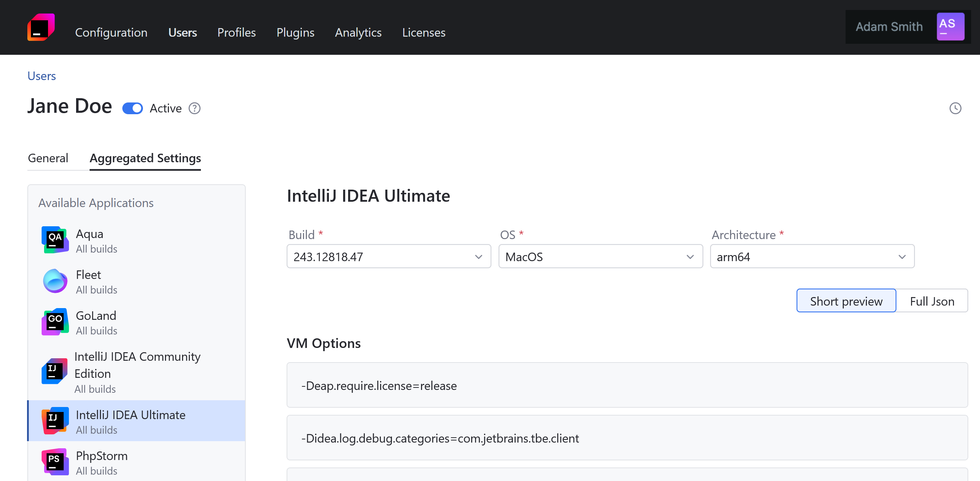
Task: Click the GoLand application icon
Action: point(55,322)
